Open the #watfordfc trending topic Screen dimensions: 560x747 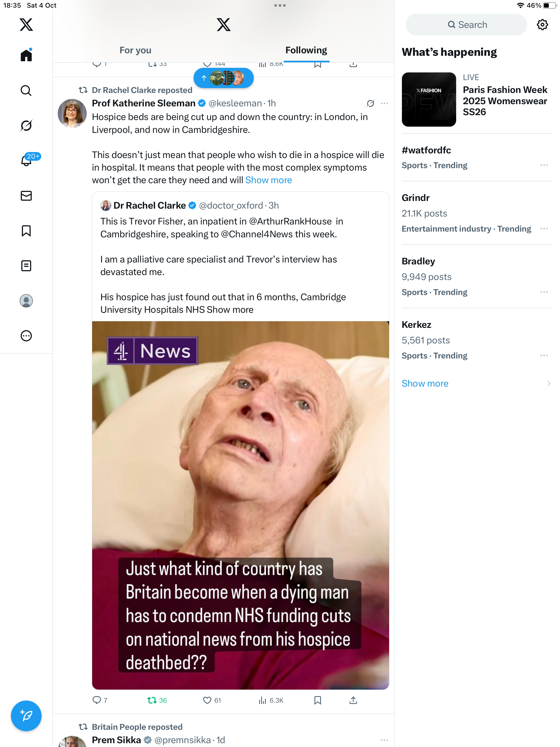click(x=426, y=150)
